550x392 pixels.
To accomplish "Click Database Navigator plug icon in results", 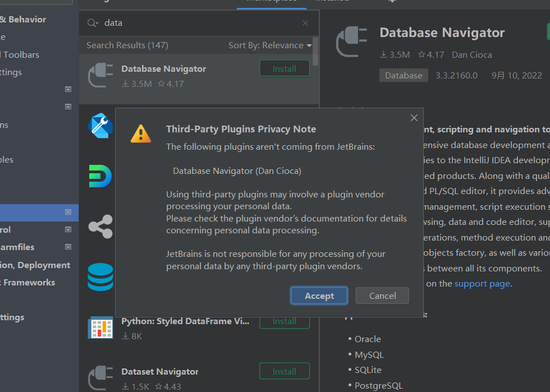I will pos(101,75).
